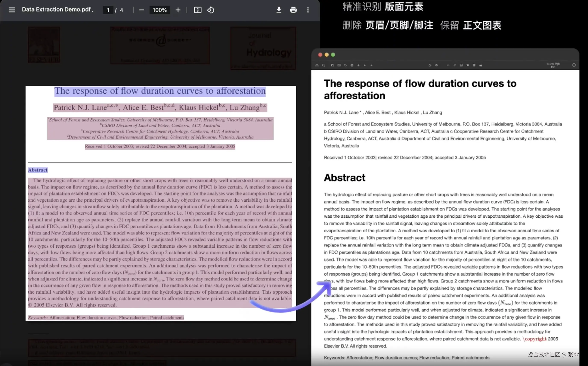The width and height of the screenshot is (588, 366).
Task: Print the Data Extraction Demo document
Action: point(293,10)
